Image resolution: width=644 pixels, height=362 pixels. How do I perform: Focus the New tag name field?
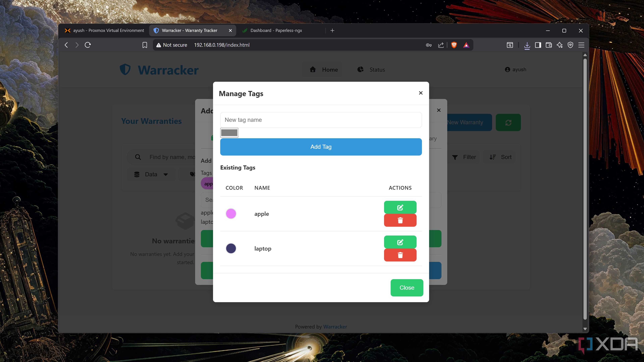tap(321, 120)
